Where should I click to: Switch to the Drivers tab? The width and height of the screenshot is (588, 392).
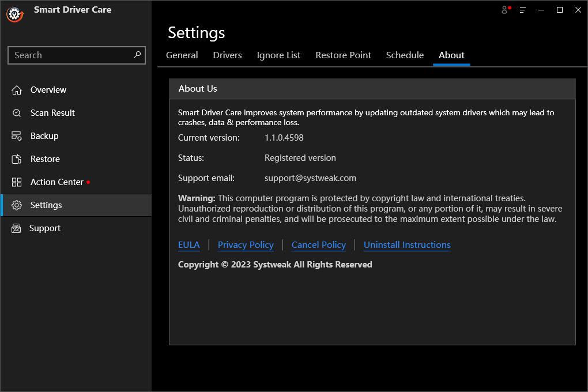tap(227, 55)
